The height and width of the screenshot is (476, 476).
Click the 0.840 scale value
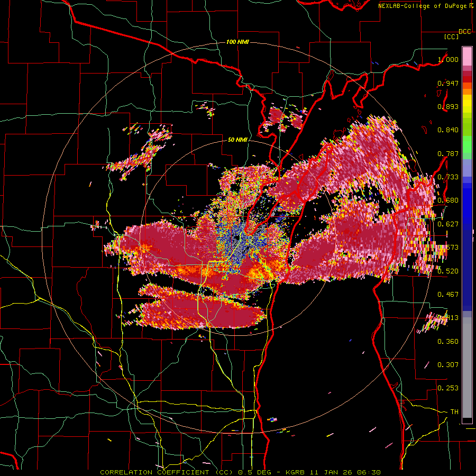448,130
